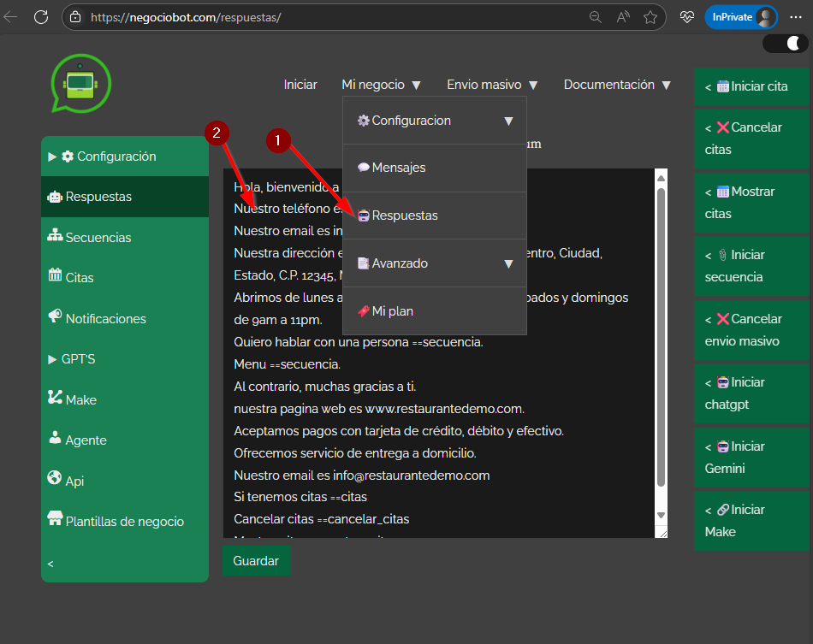The image size is (813, 644).
Task: Click the Make branch icon in sidebar
Action: 55,397
